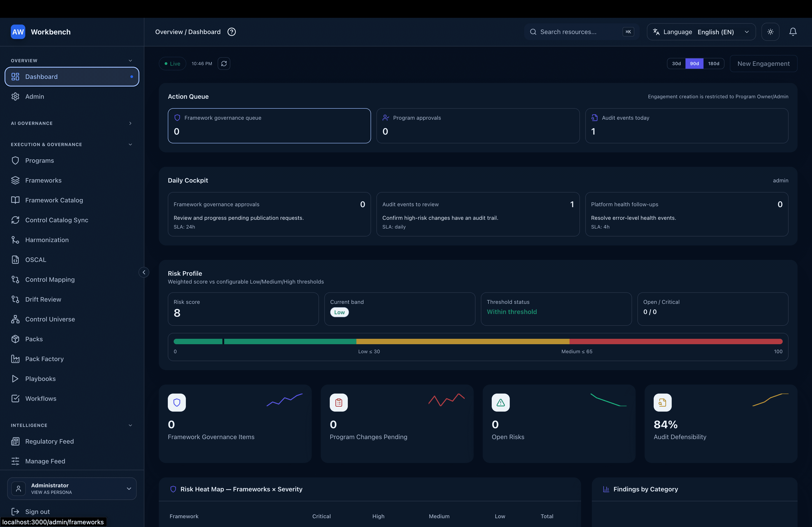Collapse the OVERVIEW section chevron
The height and width of the screenshot is (527, 812).
130,61
